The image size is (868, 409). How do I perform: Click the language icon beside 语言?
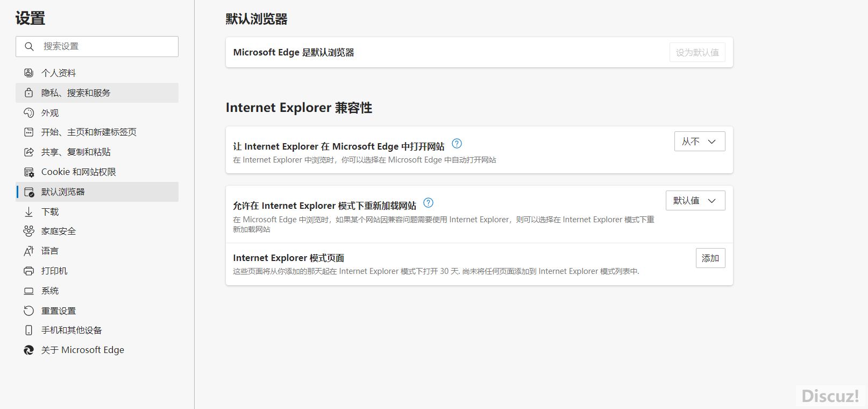[29, 251]
